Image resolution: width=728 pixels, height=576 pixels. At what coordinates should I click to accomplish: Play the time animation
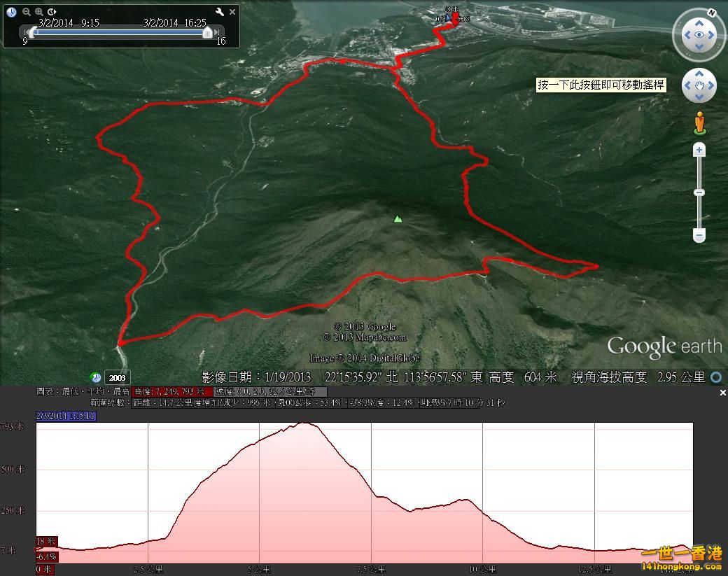[52, 12]
